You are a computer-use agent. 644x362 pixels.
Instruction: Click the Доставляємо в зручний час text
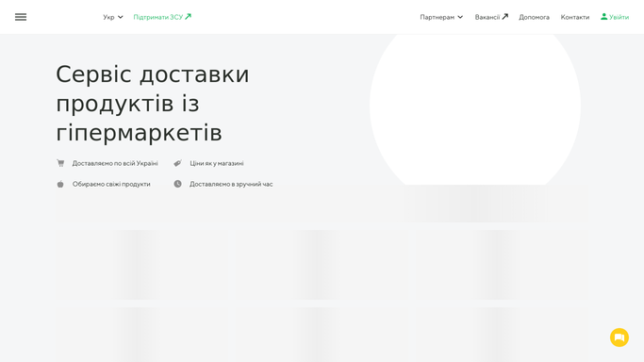[231, 184]
